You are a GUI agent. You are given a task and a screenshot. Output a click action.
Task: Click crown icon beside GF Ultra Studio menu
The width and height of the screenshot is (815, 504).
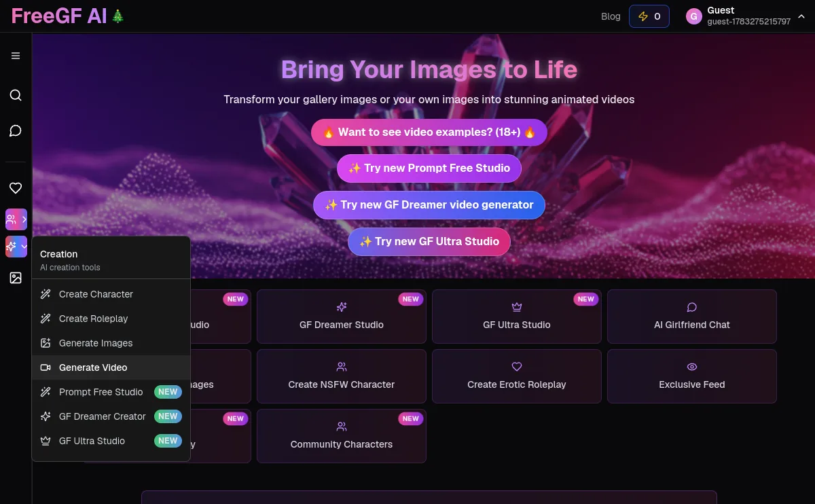click(46, 441)
